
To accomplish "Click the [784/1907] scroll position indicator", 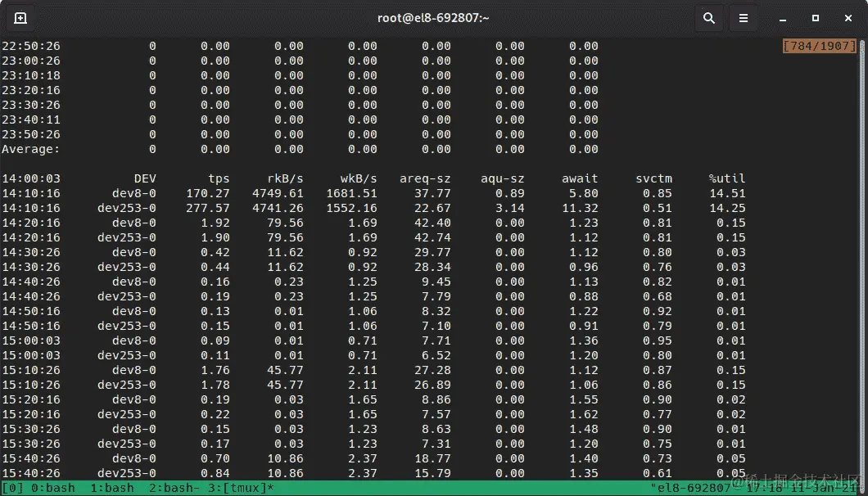I will pos(820,46).
